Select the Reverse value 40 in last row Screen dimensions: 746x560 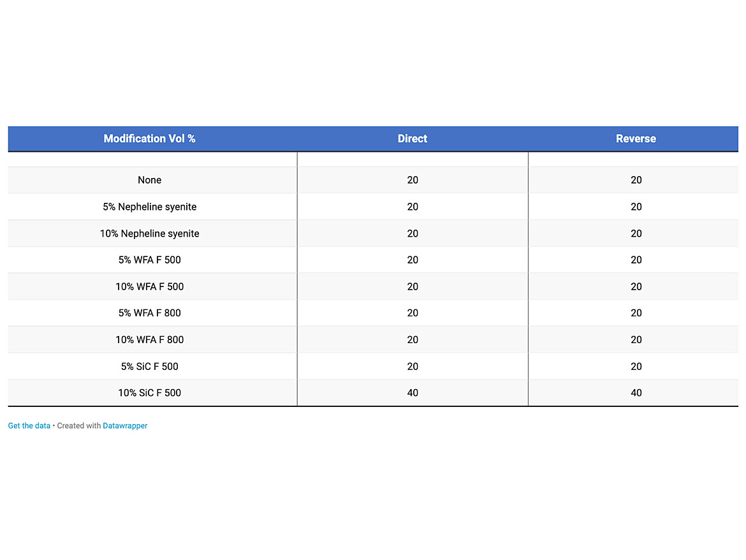click(636, 393)
